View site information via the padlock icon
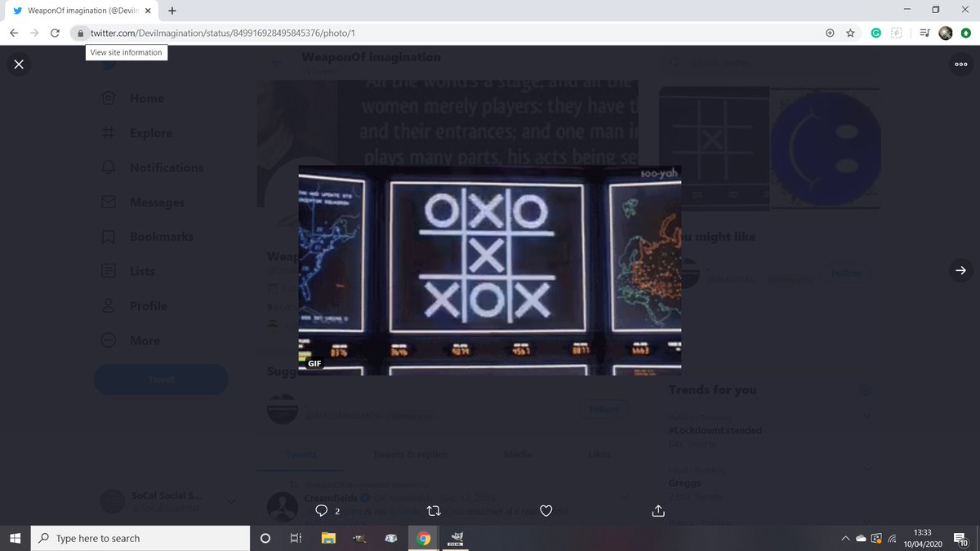980x551 pixels. 80,33
